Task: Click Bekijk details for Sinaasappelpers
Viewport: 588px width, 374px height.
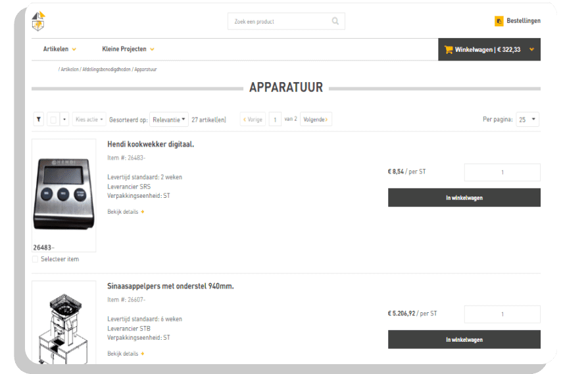Action: tap(122, 354)
